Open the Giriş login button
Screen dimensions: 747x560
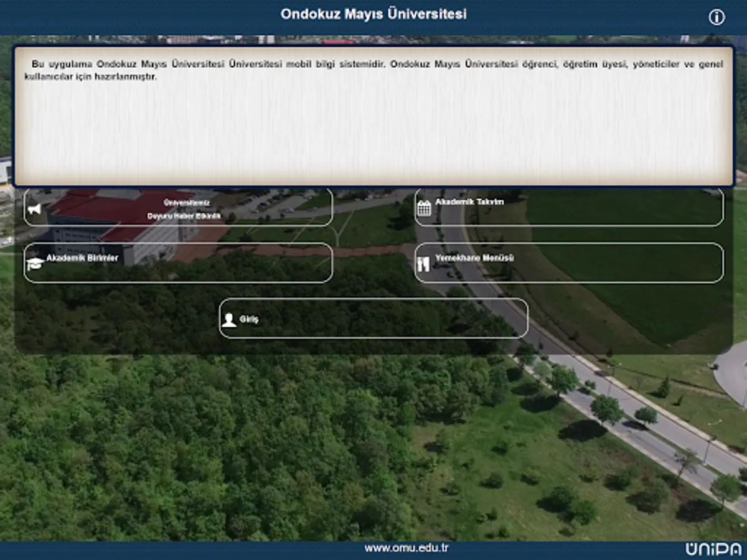[374, 318]
